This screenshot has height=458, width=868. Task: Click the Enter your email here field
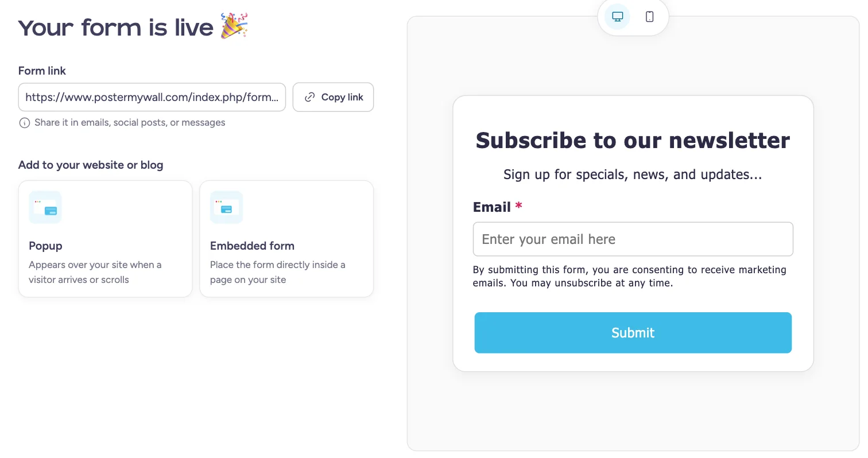633,239
